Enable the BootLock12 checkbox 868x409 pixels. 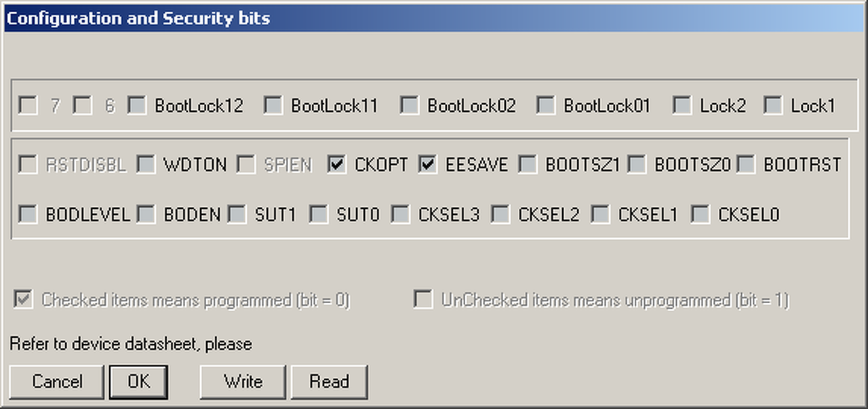coord(137,105)
